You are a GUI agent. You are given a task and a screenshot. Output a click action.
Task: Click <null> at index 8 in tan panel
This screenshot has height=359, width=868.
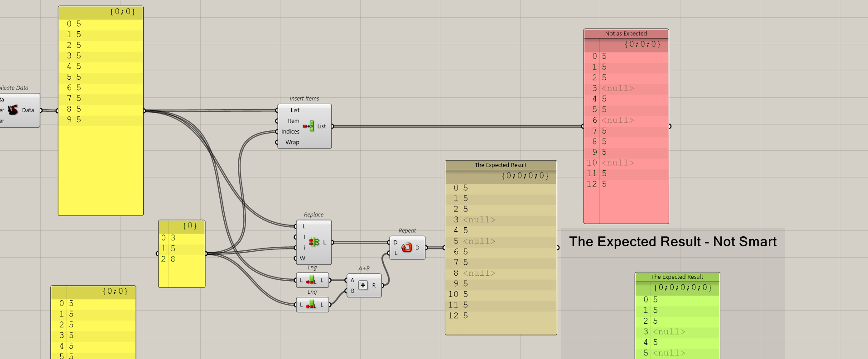pyautogui.click(x=479, y=273)
